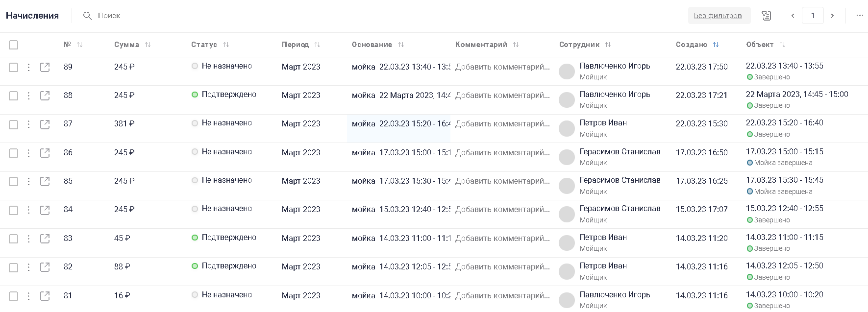Image resolution: width=868 pixels, height=312 pixels.
Task: Add a comment to accrual 85
Action: 502,181
